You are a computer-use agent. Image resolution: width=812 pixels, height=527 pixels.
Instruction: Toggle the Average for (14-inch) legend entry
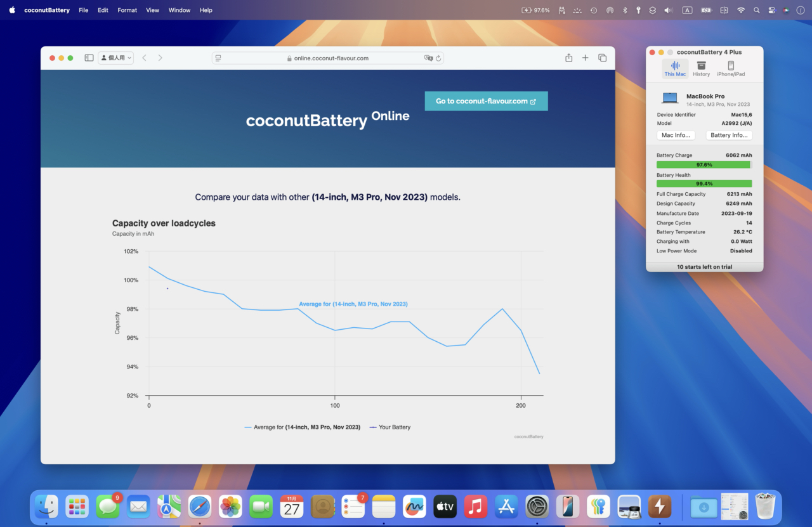pyautogui.click(x=303, y=427)
